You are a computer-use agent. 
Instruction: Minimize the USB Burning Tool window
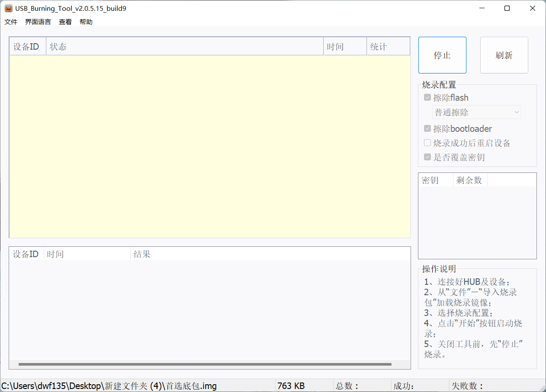(482, 8)
